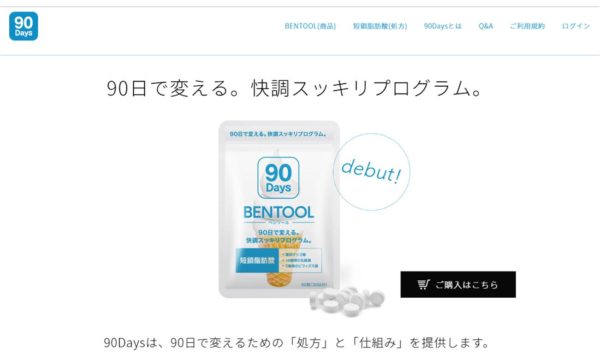Image resolution: width=600 pixels, height=360 pixels.
Task: Click the ご購入はこちら purchase button
Action: pos(458,284)
